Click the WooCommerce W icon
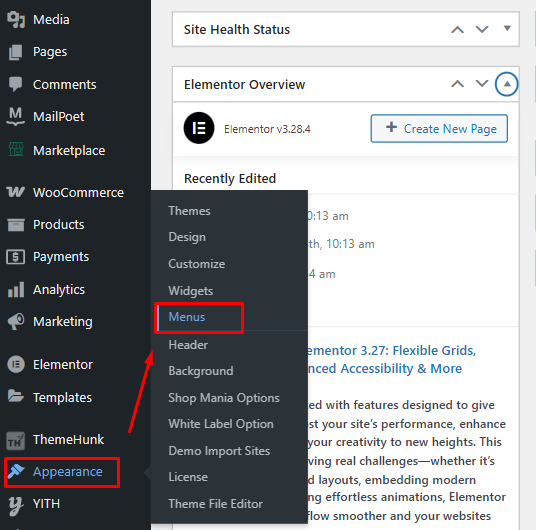This screenshot has height=530, width=536. coord(15,192)
